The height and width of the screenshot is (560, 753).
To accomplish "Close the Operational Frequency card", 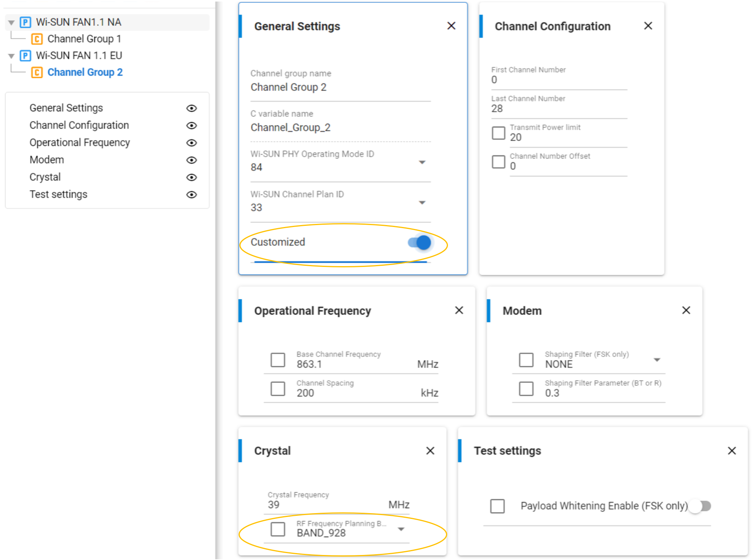I will (x=459, y=310).
